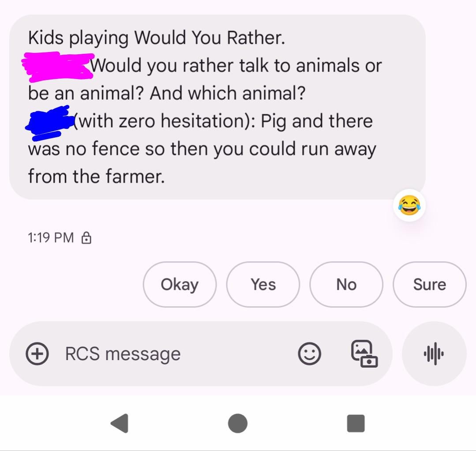Tap the 'Kids playing Would You Rather' line

tap(157, 38)
